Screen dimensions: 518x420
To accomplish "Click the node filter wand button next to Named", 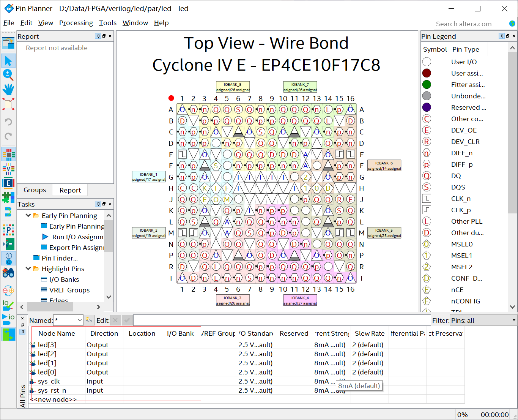I will pos(89,320).
